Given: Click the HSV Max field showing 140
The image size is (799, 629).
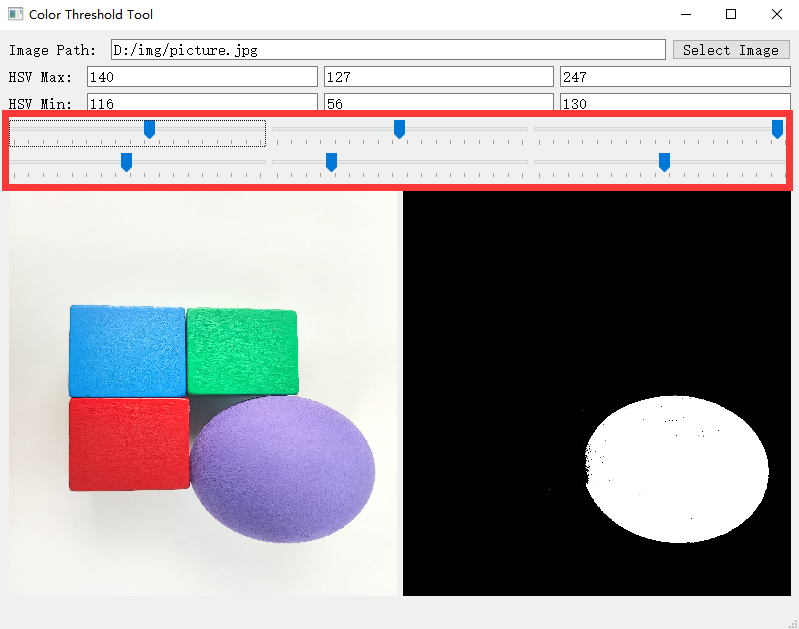Looking at the screenshot, I should point(202,77).
